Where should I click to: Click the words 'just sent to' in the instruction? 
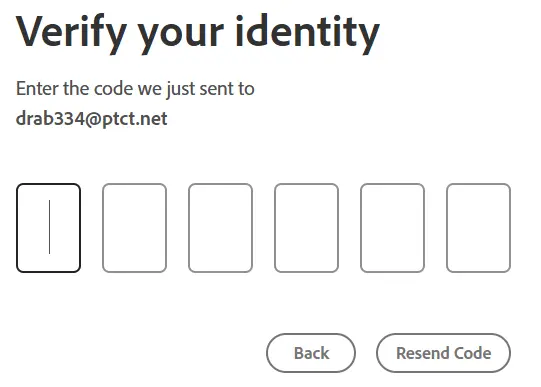(210, 89)
